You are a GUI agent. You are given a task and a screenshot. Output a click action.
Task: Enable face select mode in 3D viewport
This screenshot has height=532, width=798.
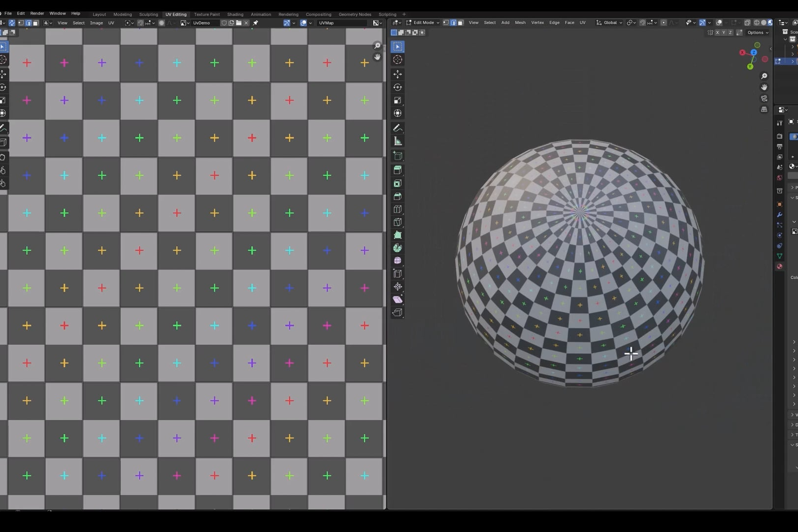[x=461, y=23]
